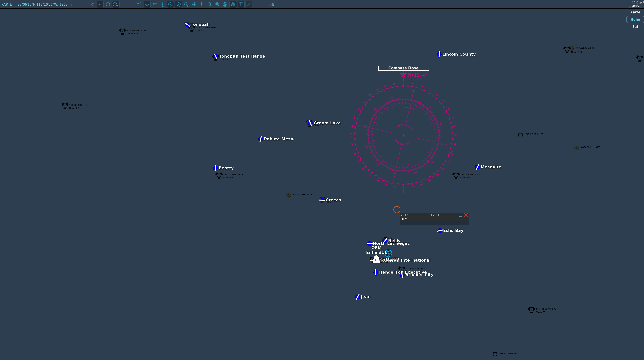Toggle the ruler measure button
This screenshot has height=360, width=644.
[x=100, y=4]
